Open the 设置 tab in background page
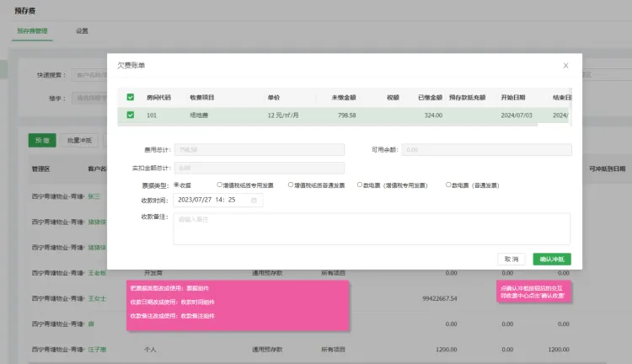Image resolution: width=632 pixels, height=364 pixels. click(83, 31)
